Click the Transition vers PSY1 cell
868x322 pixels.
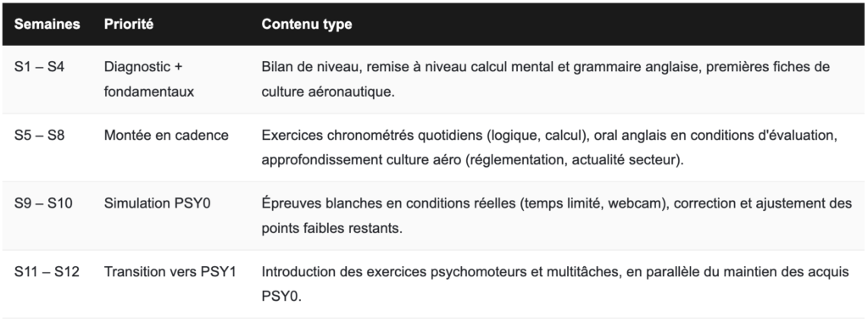pos(170,272)
